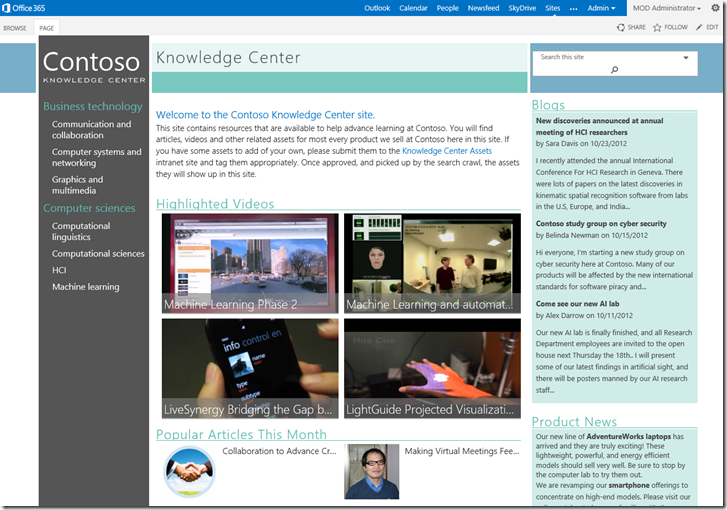The image size is (727, 510).
Task: Click the smartphone bold text in Product News
Action: (x=629, y=485)
